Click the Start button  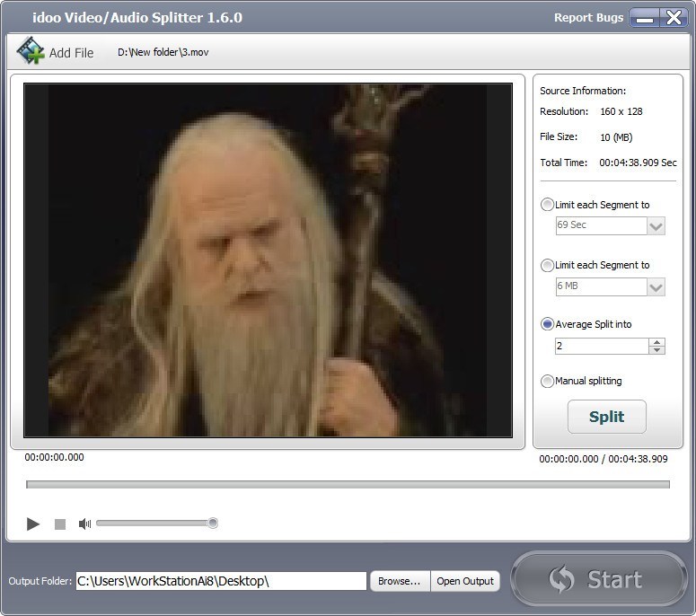[598, 578]
